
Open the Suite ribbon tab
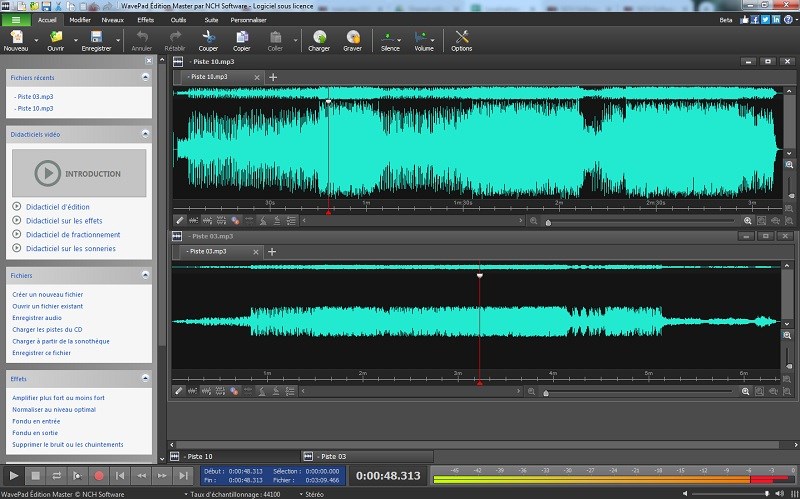(x=211, y=20)
